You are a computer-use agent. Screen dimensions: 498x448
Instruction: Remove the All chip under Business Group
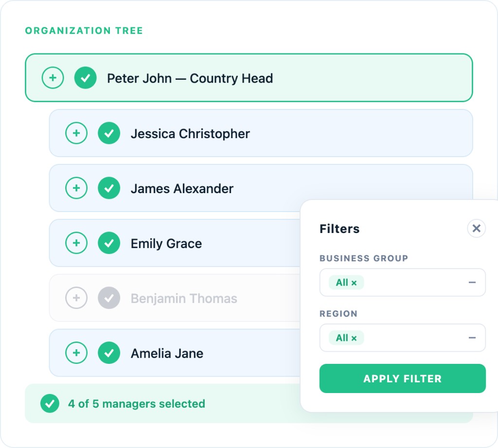click(x=353, y=282)
